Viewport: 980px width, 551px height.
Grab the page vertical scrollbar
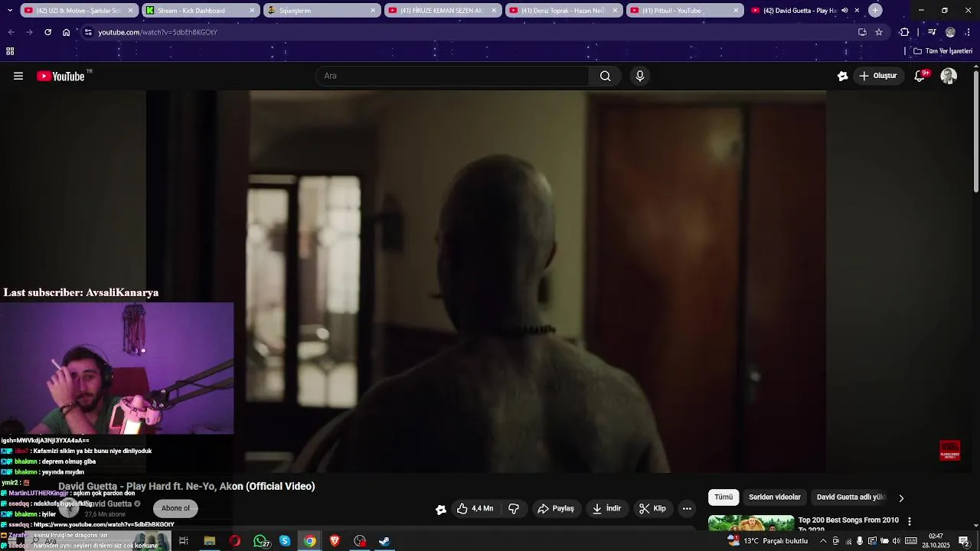[x=975, y=130]
